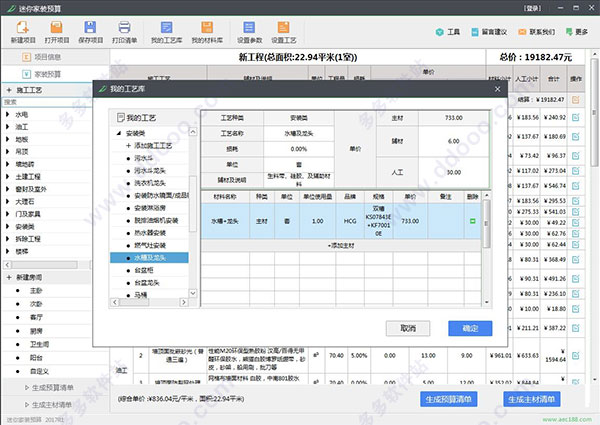600x425 pixels.
Task: Collapse 安装类 node in dialog tree
Action: [x=119, y=133]
